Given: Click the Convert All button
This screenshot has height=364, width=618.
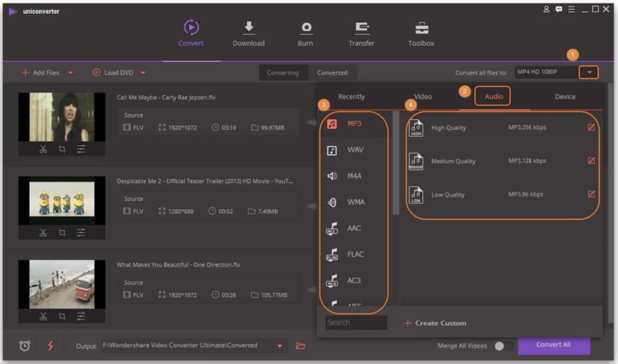Looking at the screenshot, I should pyautogui.click(x=553, y=345).
